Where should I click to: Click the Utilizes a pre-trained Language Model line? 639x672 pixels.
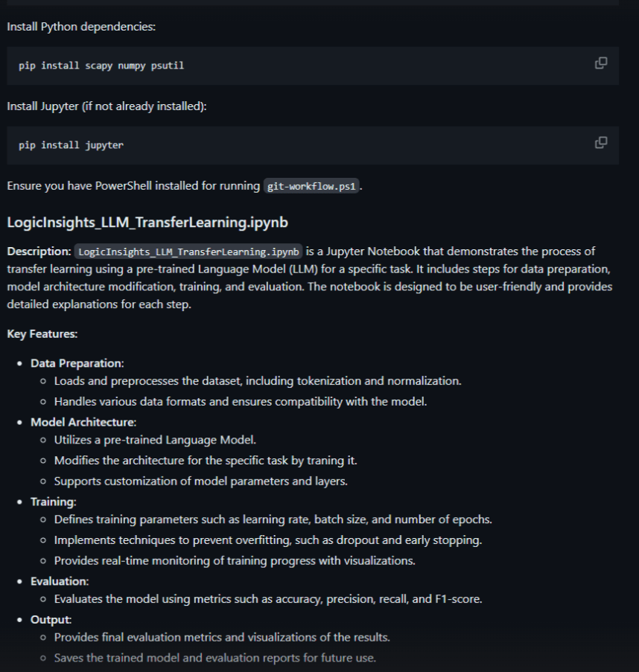tap(155, 440)
